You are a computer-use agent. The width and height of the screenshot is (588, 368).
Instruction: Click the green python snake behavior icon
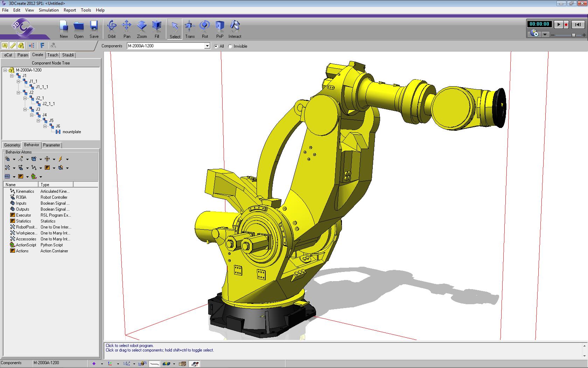tap(34, 176)
